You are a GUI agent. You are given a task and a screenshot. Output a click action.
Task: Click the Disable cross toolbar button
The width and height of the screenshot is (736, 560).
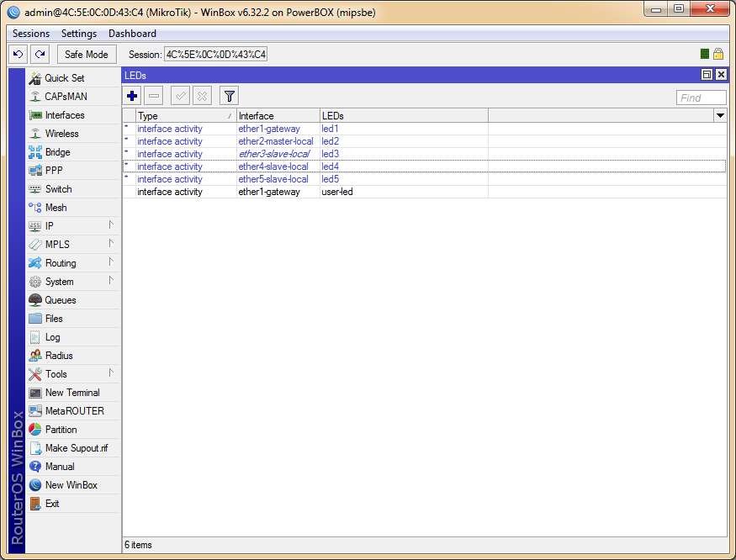[x=202, y=96]
